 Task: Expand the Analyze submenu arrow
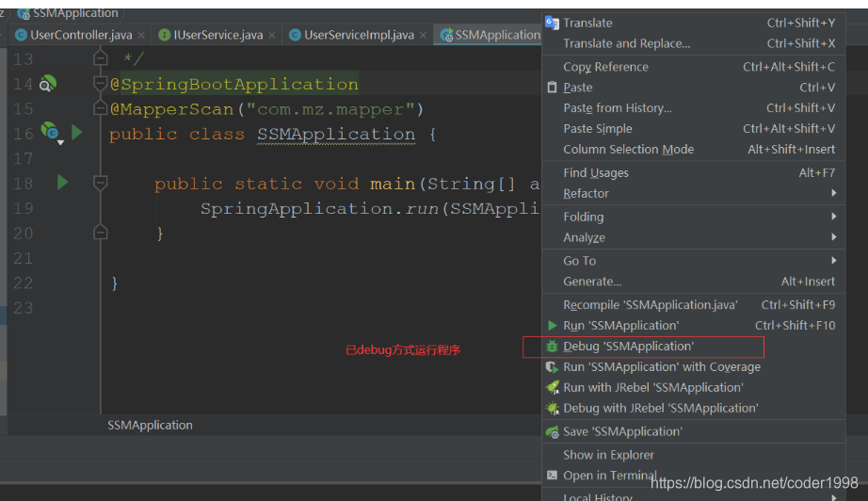[834, 237]
